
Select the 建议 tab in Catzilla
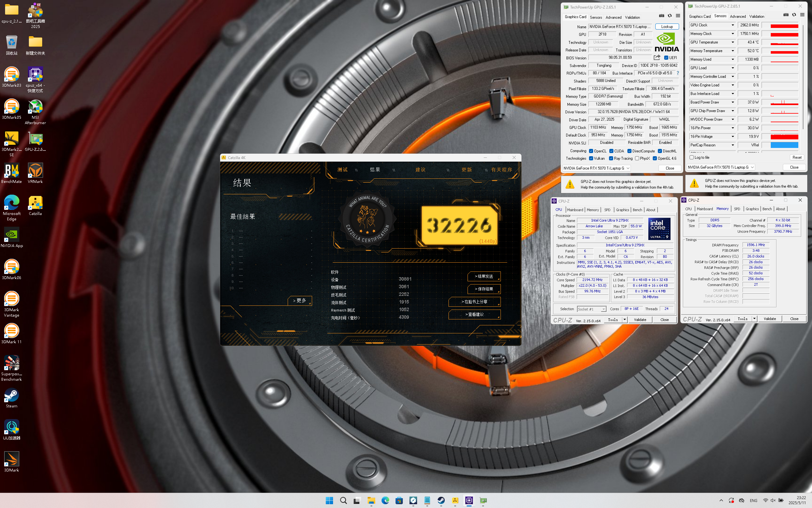(420, 170)
